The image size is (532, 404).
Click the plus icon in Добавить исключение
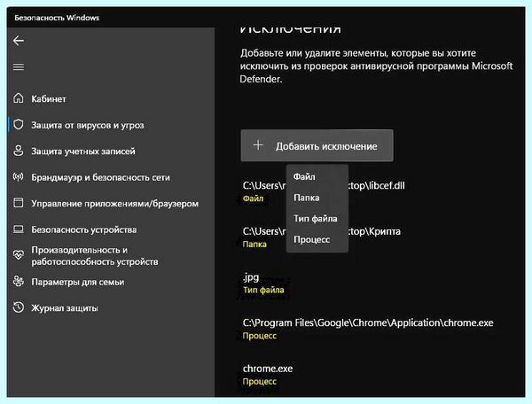[x=258, y=145]
